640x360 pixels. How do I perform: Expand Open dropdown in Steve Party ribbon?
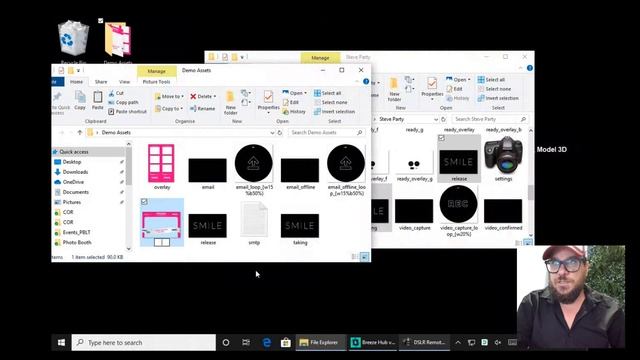click(x=469, y=80)
